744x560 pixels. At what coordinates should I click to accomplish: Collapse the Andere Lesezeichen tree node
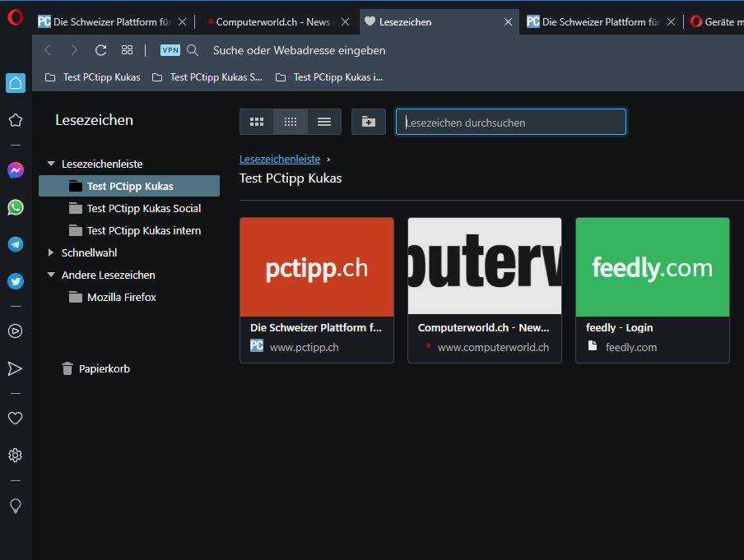tap(51, 275)
